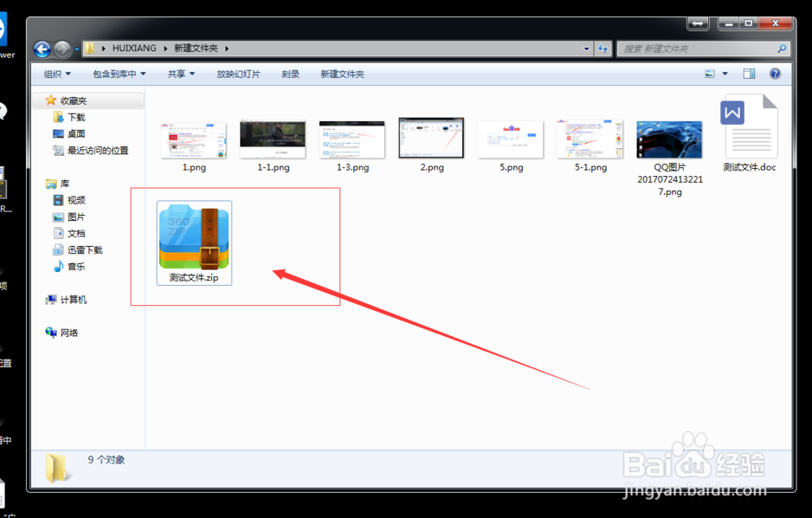The height and width of the screenshot is (518, 812).
Task: Click the double-arrow button in the title bar
Action: tap(698, 24)
